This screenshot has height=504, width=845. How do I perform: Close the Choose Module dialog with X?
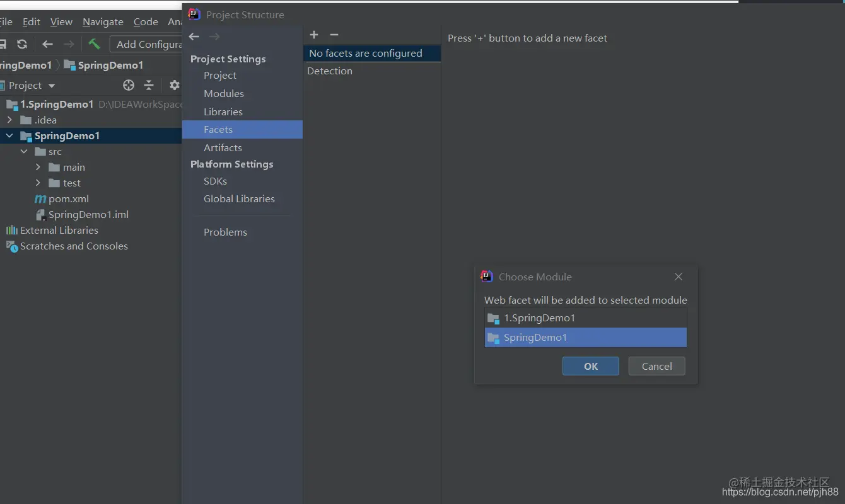(679, 277)
